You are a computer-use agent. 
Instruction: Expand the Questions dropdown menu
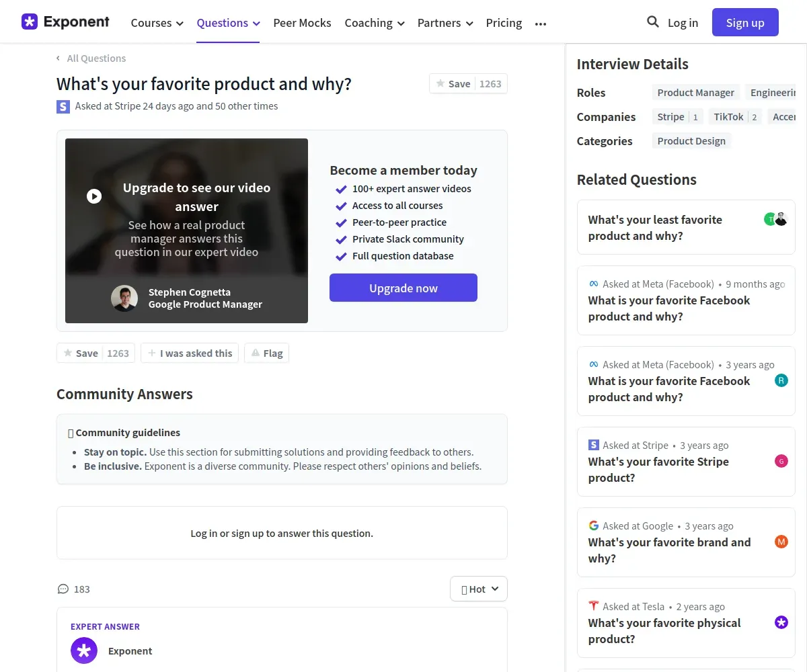tap(228, 23)
